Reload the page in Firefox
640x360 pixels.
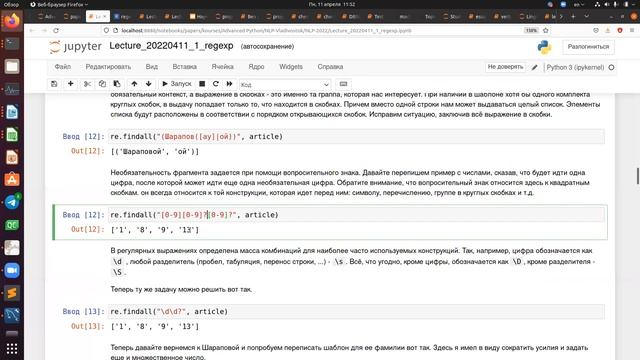coord(56,31)
